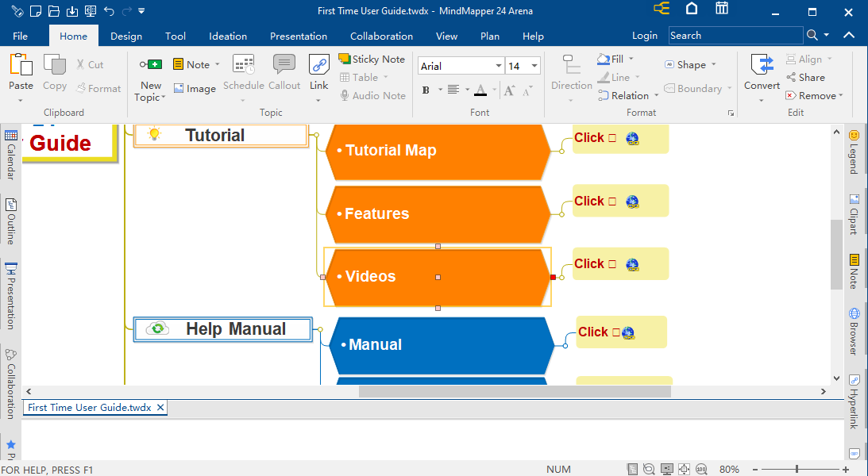Open the View ribbon tab
Viewport: 868px width, 476px height.
447,36
